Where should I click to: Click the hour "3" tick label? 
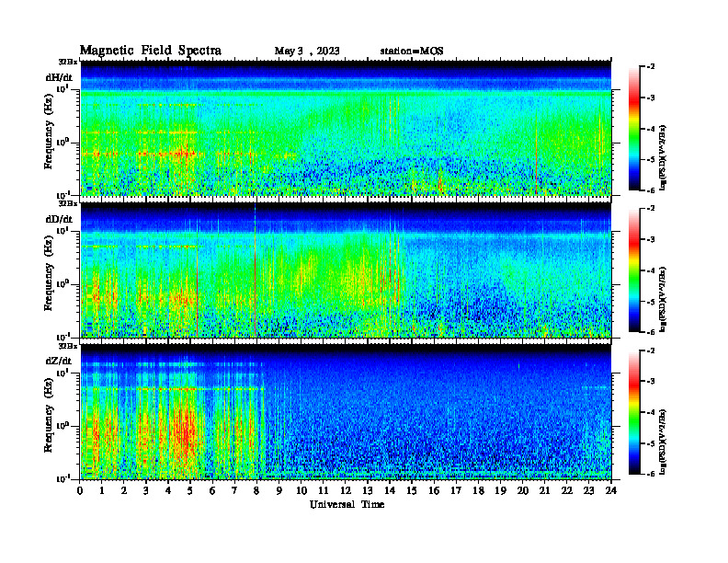pyautogui.click(x=146, y=490)
